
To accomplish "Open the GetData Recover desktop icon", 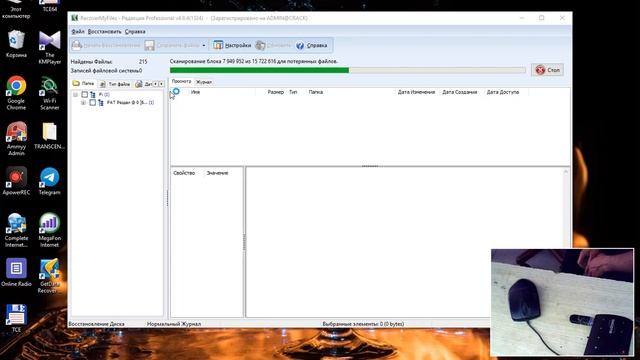I will 50,276.
